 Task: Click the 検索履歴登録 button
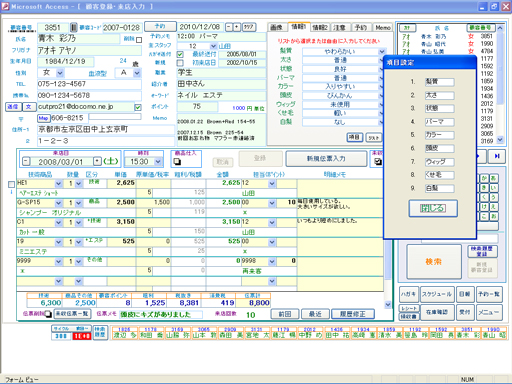tap(482, 251)
